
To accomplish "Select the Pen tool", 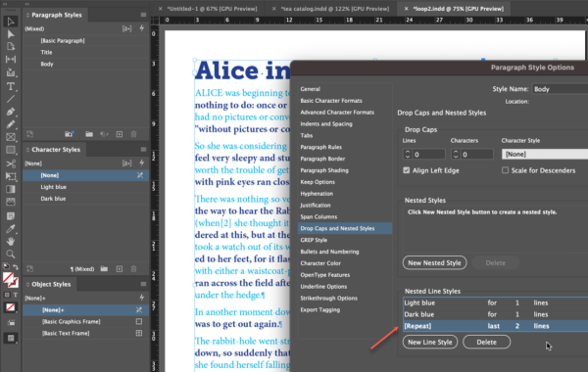I will tap(11, 112).
